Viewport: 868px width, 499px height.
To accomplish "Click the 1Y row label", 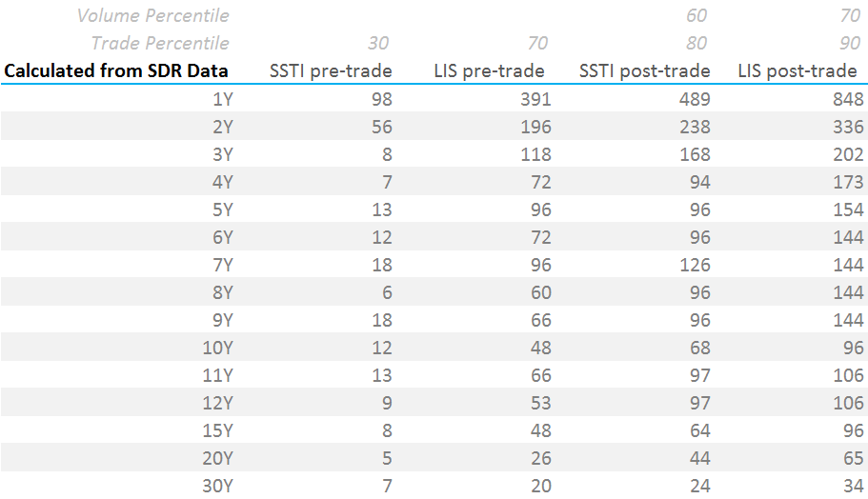I will (x=223, y=99).
